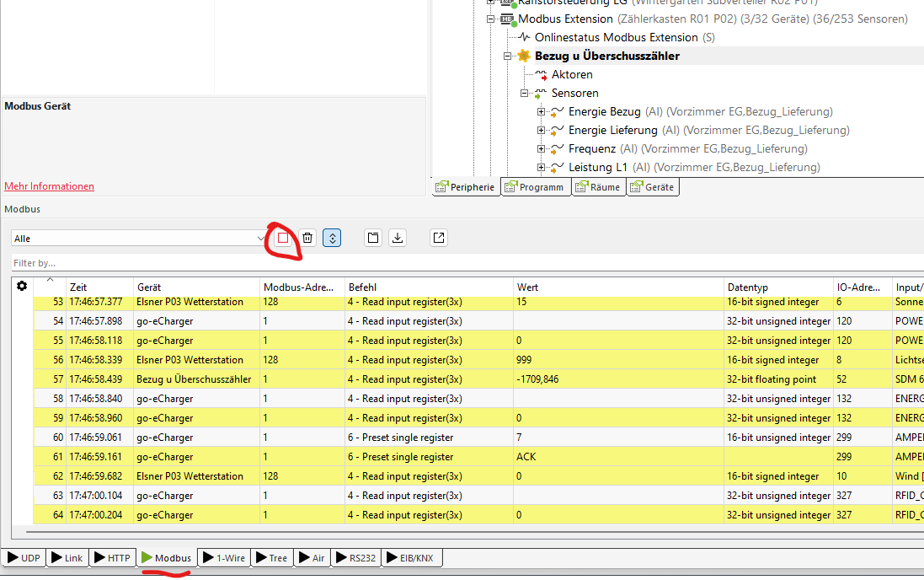
Task: Collapse the Sensoren tree node
Action: tap(525, 94)
